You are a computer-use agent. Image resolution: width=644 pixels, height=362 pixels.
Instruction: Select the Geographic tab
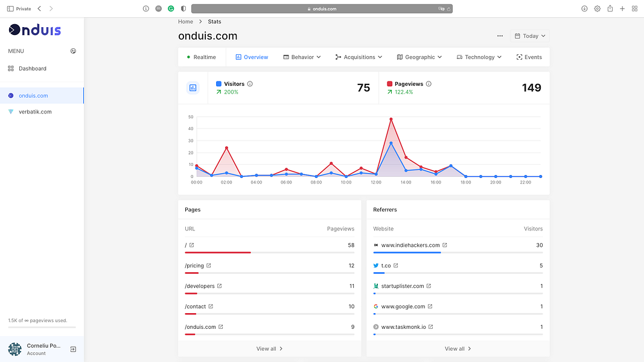point(419,57)
